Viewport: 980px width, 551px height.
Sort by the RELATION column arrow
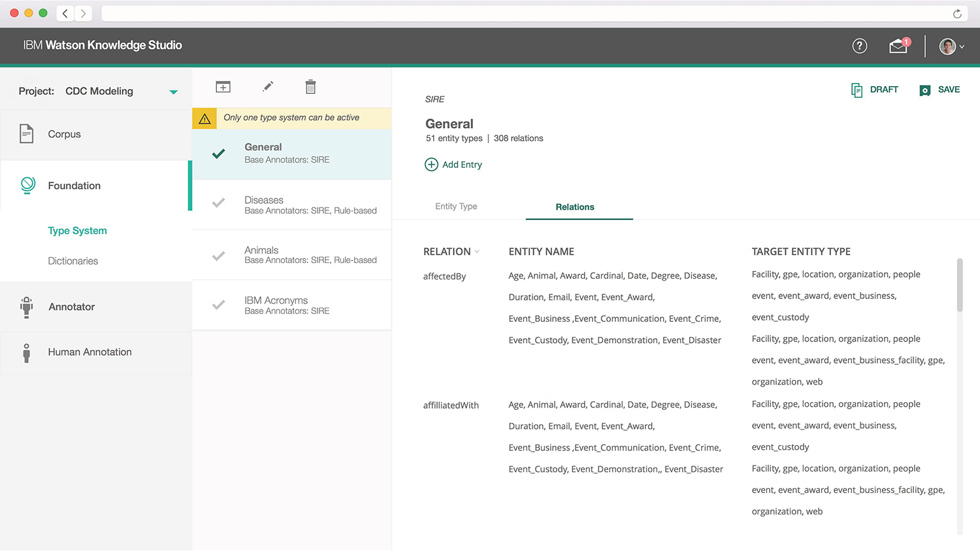point(477,252)
